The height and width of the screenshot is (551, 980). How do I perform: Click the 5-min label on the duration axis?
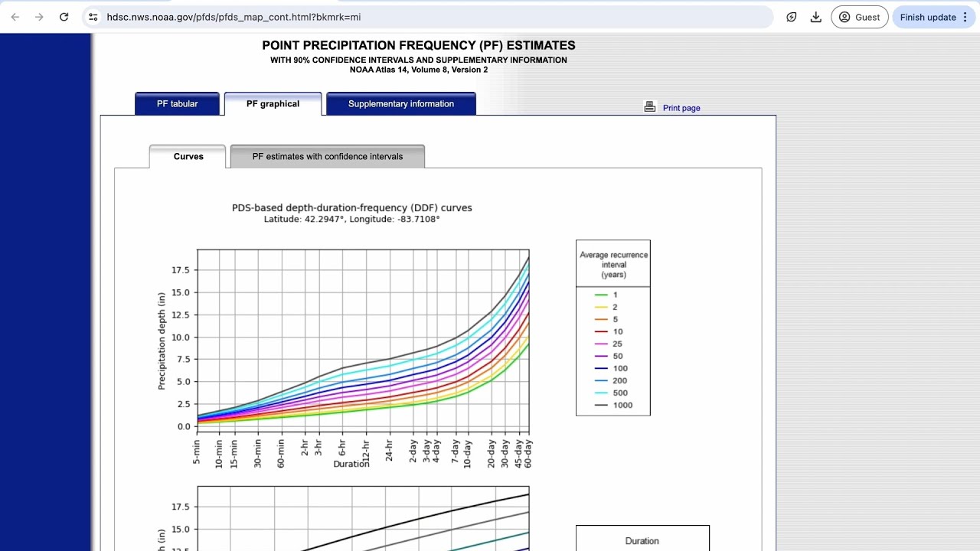pos(197,452)
